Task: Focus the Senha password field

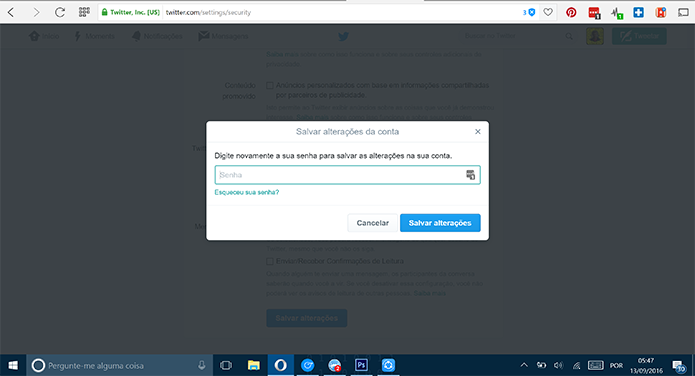Action: (x=348, y=175)
